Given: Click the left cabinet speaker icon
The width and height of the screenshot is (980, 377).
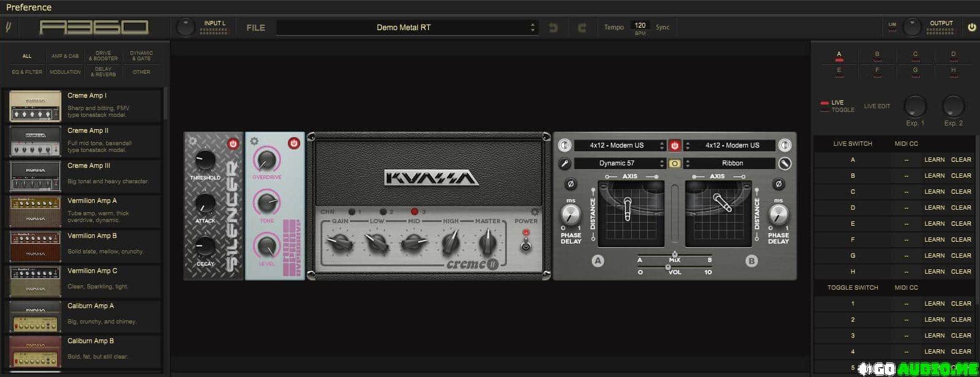Looking at the screenshot, I should 564,146.
